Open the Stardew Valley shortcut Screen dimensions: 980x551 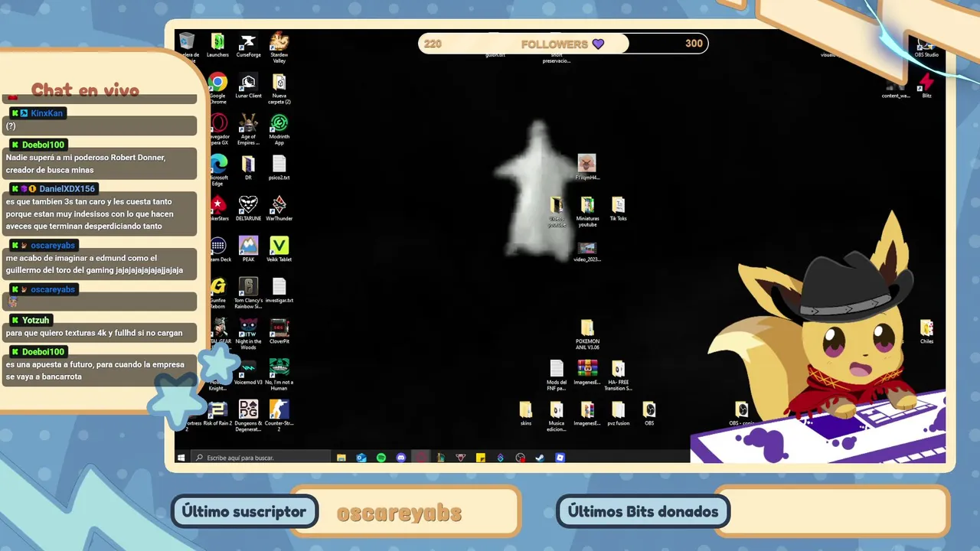click(x=279, y=47)
